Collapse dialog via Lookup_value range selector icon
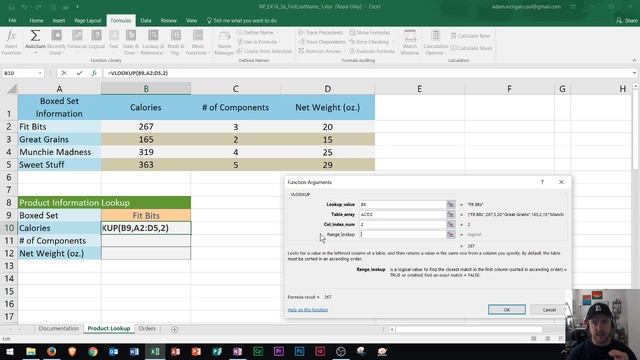 click(451, 204)
